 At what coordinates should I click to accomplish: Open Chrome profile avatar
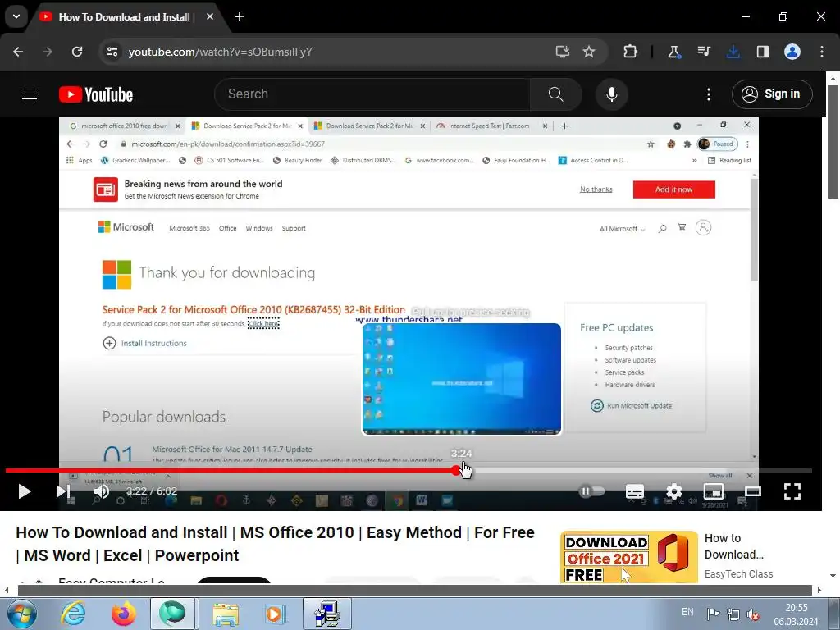[792, 52]
